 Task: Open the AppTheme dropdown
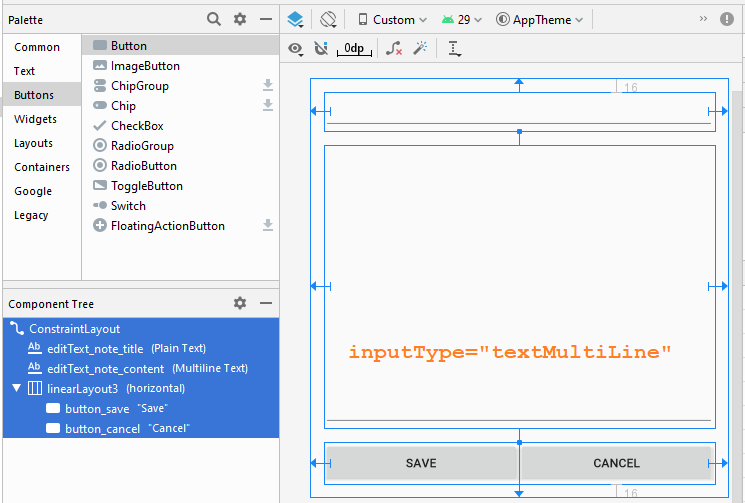pyautogui.click(x=539, y=19)
